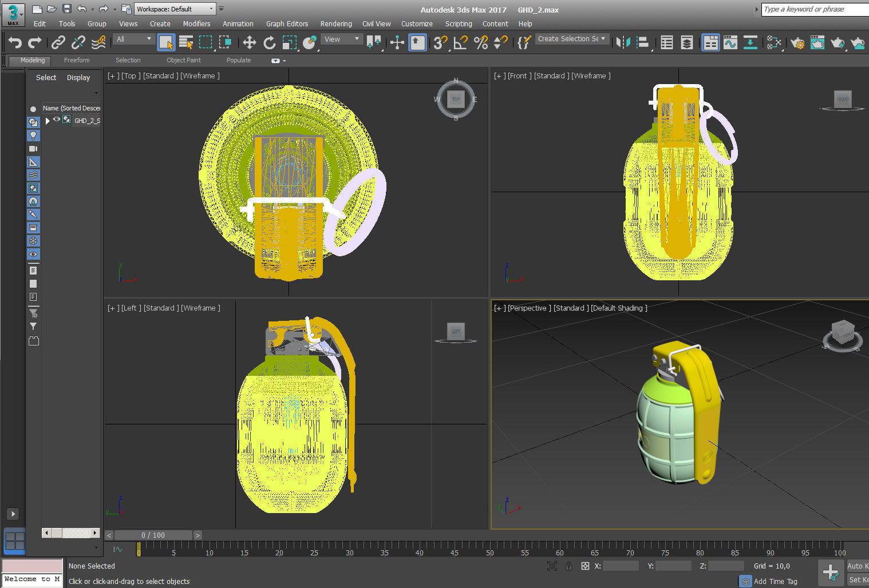Activate the Select Object tool

pos(166,42)
